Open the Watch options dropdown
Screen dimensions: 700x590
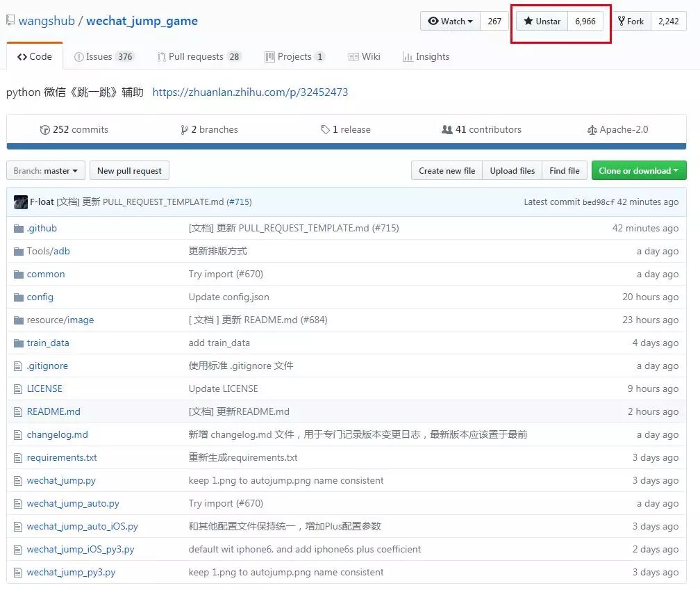coord(450,21)
